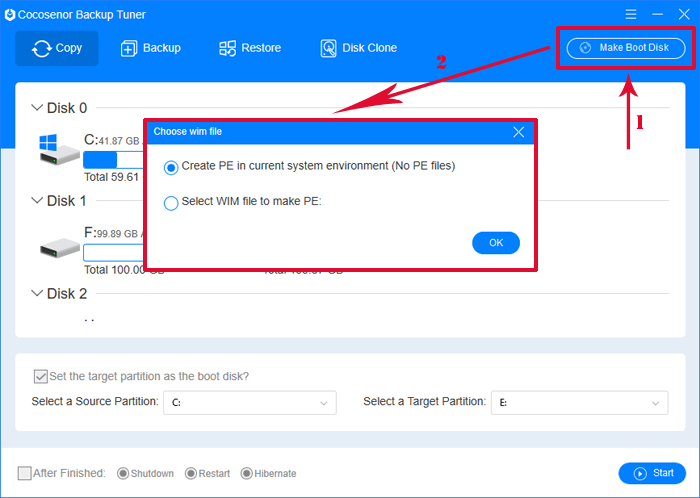Select Create PE in current system environment
The image size is (700, 498).
(171, 168)
